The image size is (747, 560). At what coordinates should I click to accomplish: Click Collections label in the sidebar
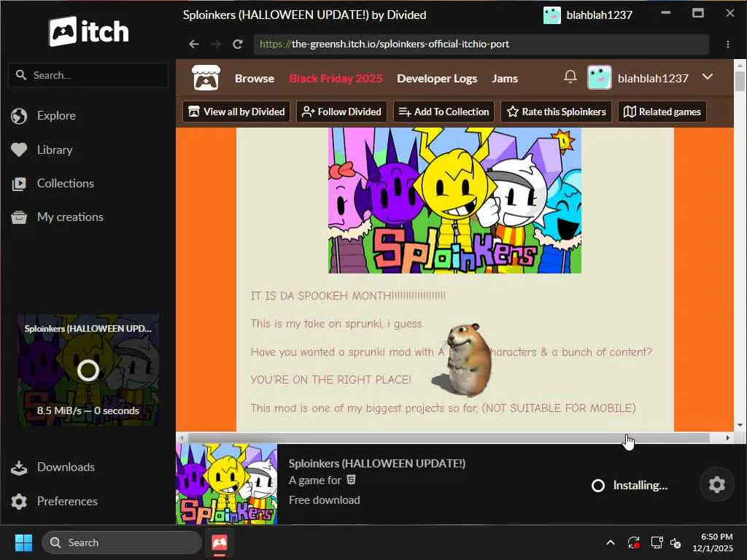(65, 183)
